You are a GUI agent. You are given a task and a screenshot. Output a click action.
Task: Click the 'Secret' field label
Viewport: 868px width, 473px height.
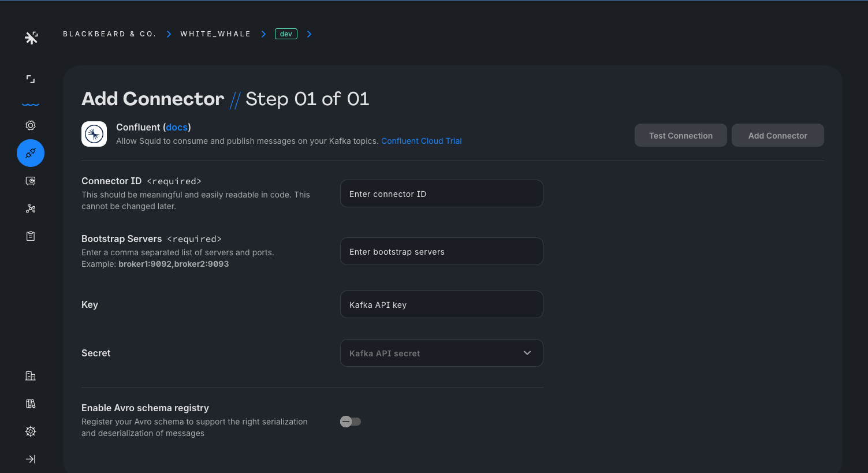[x=96, y=353]
